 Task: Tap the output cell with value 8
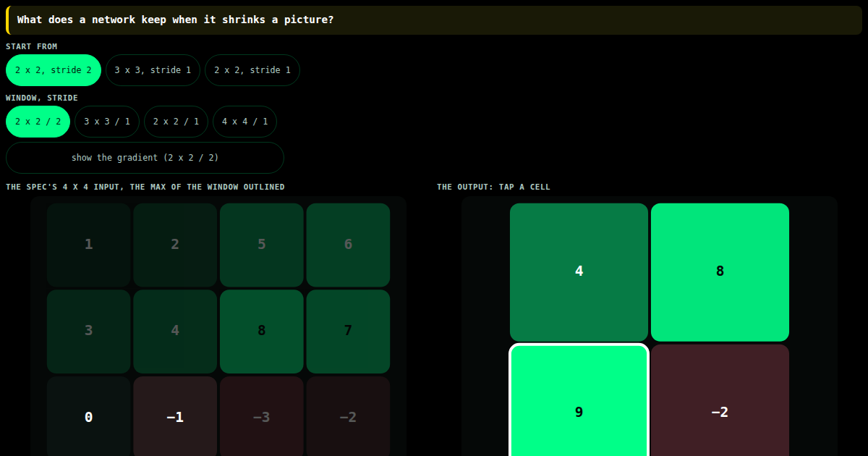720,272
